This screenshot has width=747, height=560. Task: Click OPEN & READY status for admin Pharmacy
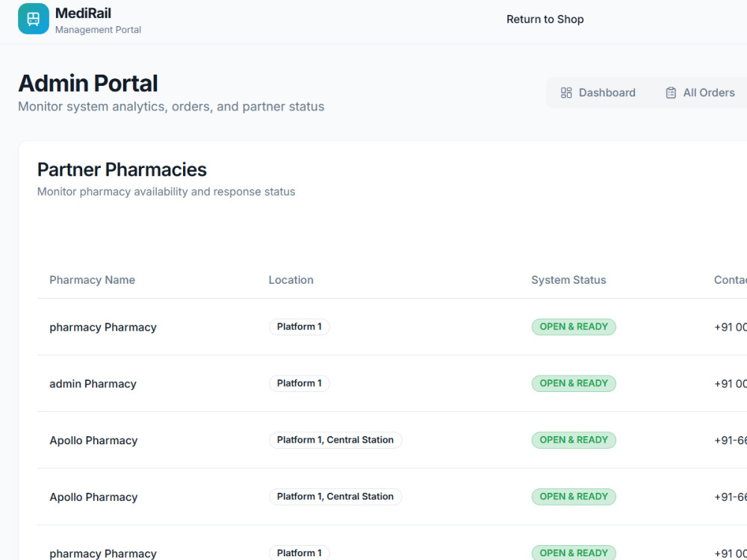point(574,383)
